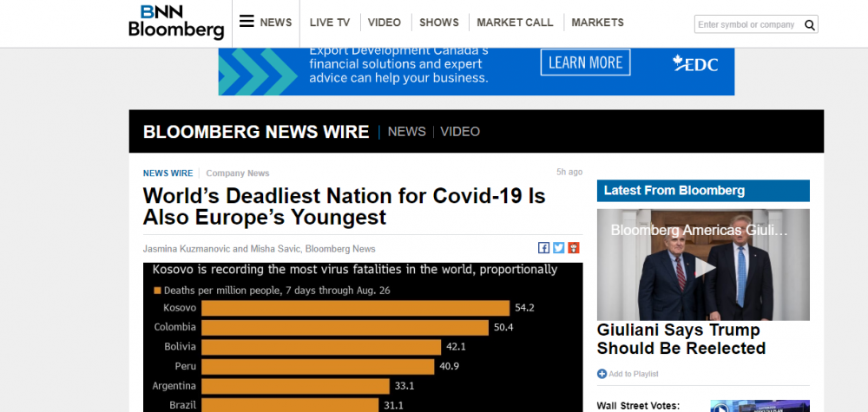
Task: Open the EDC logo in the ad
Action: coord(695,63)
